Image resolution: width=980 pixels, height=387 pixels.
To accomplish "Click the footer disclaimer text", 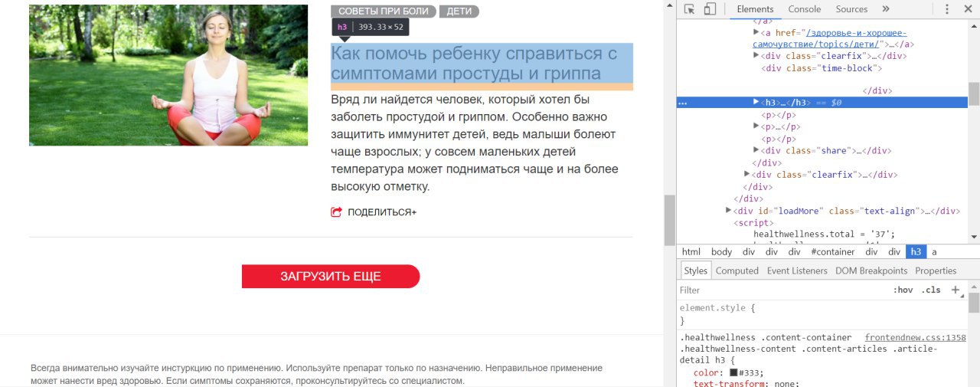I will click(316, 374).
